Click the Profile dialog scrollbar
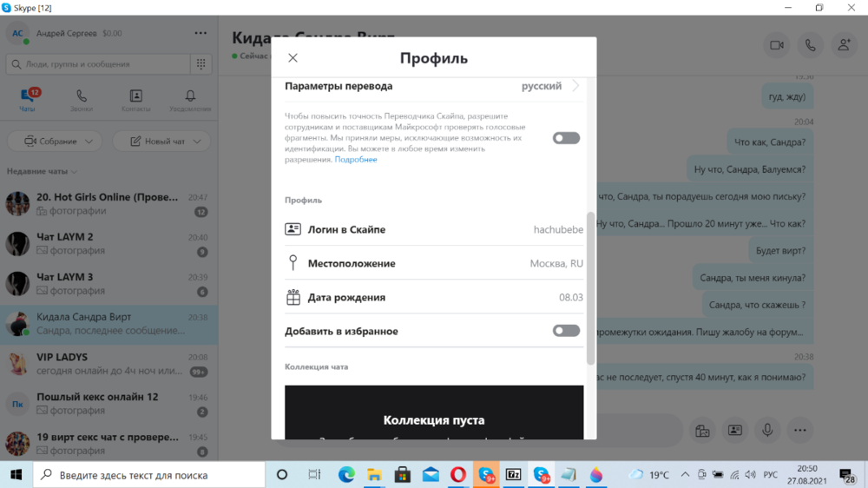Screen dimensions: 868x488 coord(590,288)
